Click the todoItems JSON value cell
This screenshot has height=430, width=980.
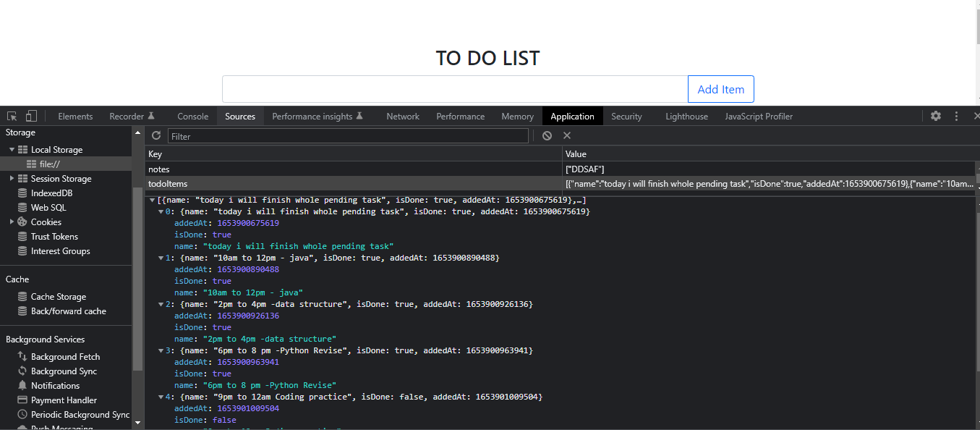coord(769,184)
